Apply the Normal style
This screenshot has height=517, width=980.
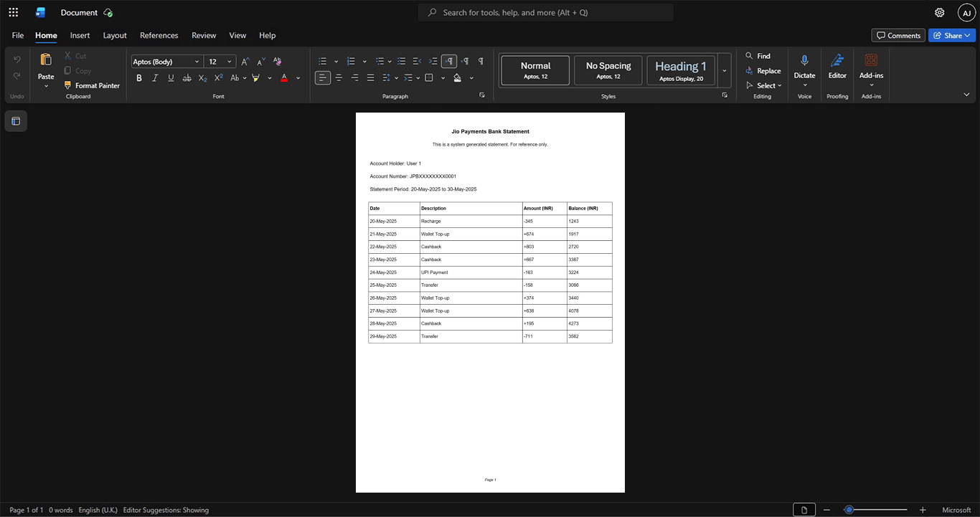[535, 71]
